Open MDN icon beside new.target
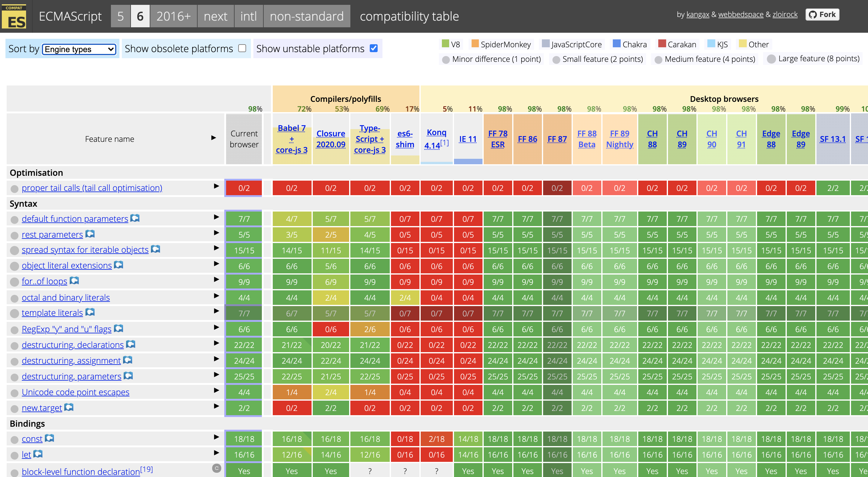Viewport: 868px width, 477px height. (x=69, y=407)
